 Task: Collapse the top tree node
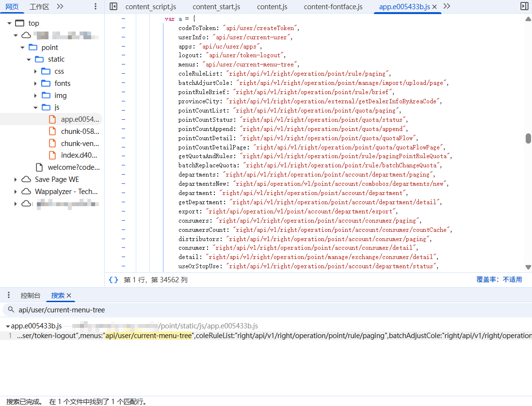(9, 23)
